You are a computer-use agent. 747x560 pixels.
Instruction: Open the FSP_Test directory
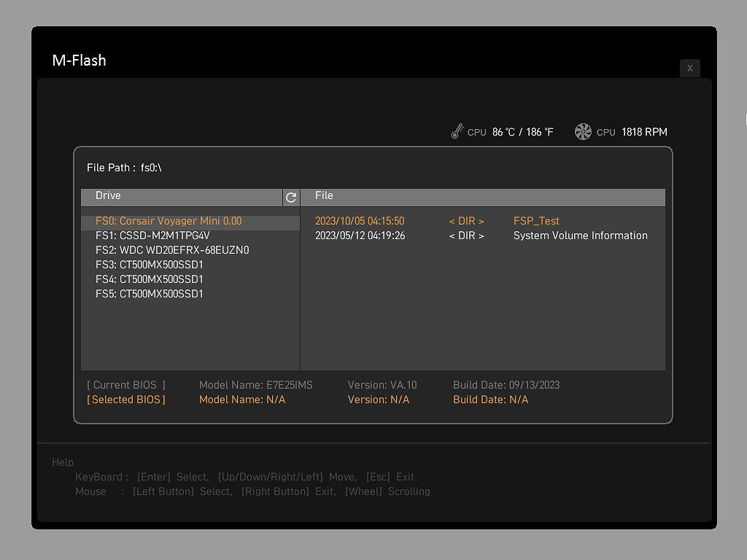coord(536,221)
